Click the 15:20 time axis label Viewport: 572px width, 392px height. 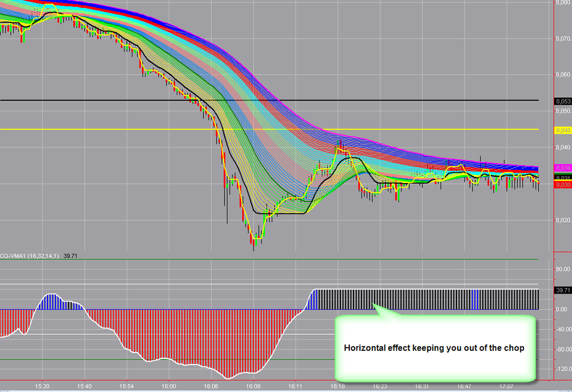coord(42,386)
